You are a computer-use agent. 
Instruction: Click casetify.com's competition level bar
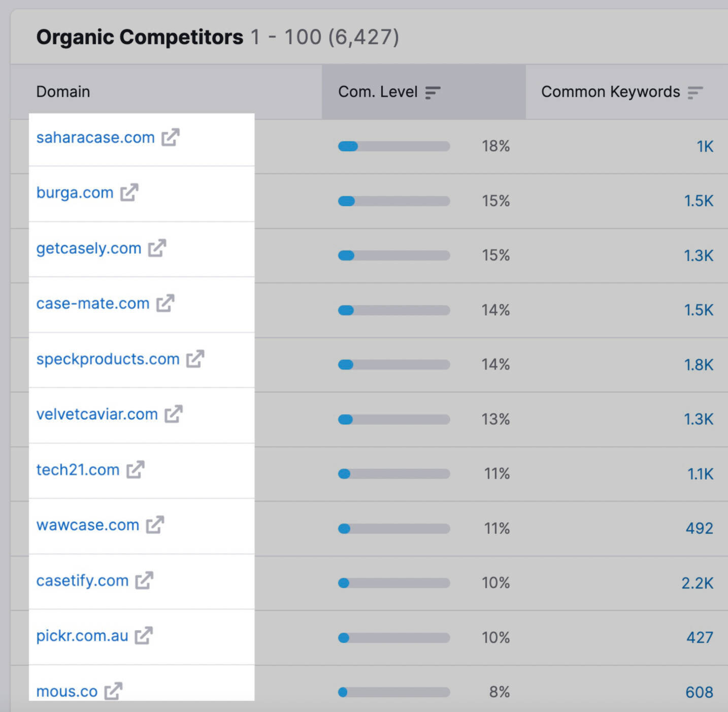[394, 583]
